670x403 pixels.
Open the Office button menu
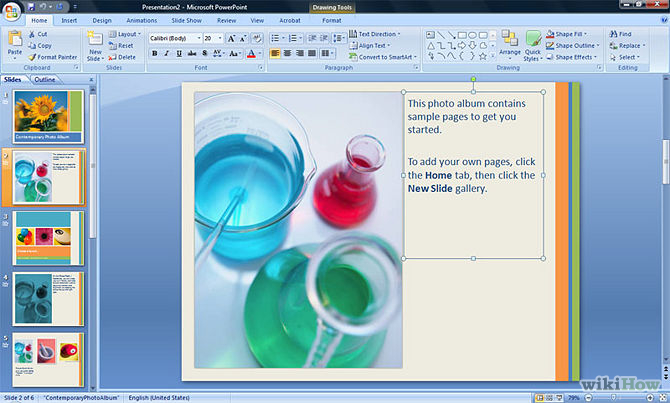[11, 9]
